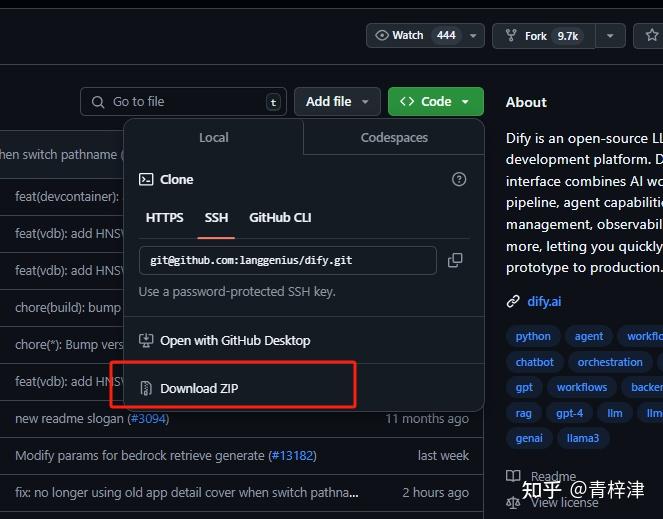
Task: Click the Clone terminal icon
Action: [x=146, y=179]
